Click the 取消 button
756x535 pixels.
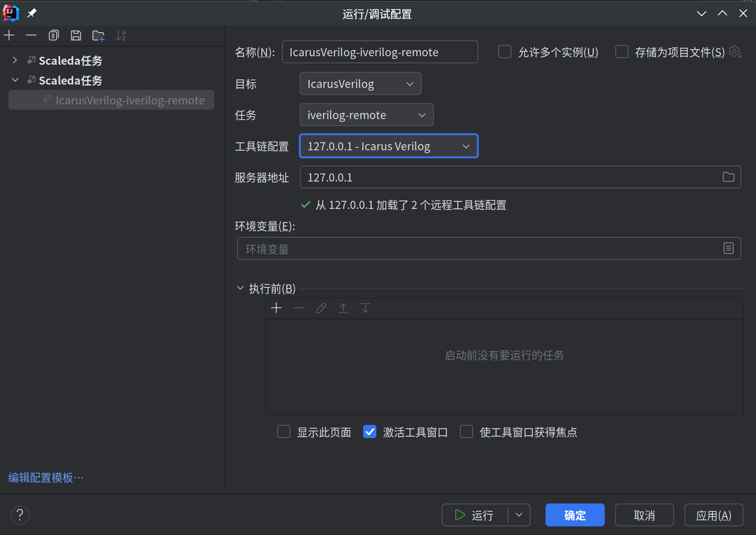coord(645,515)
